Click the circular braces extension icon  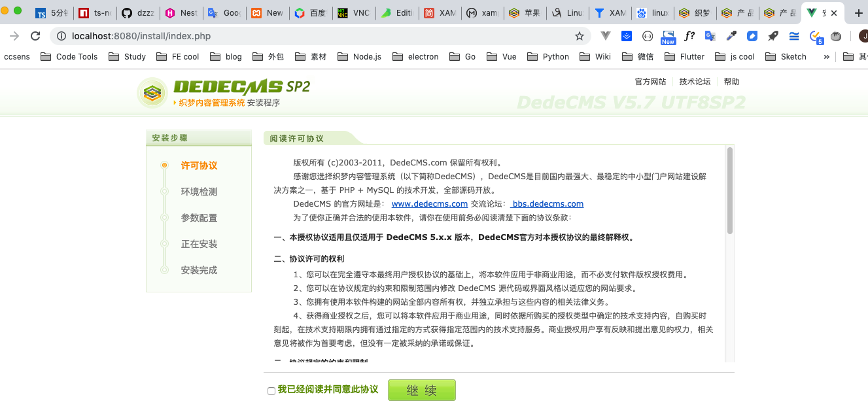[648, 36]
